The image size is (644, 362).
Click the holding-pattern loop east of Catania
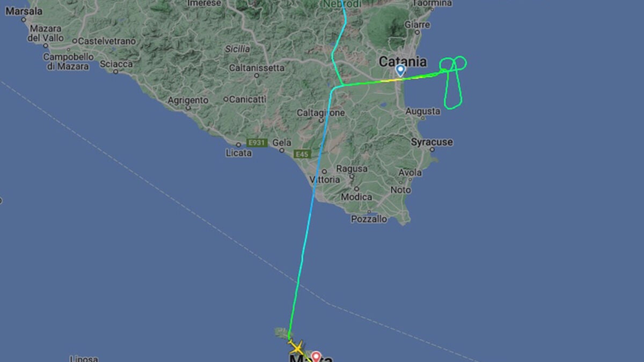coord(453,83)
